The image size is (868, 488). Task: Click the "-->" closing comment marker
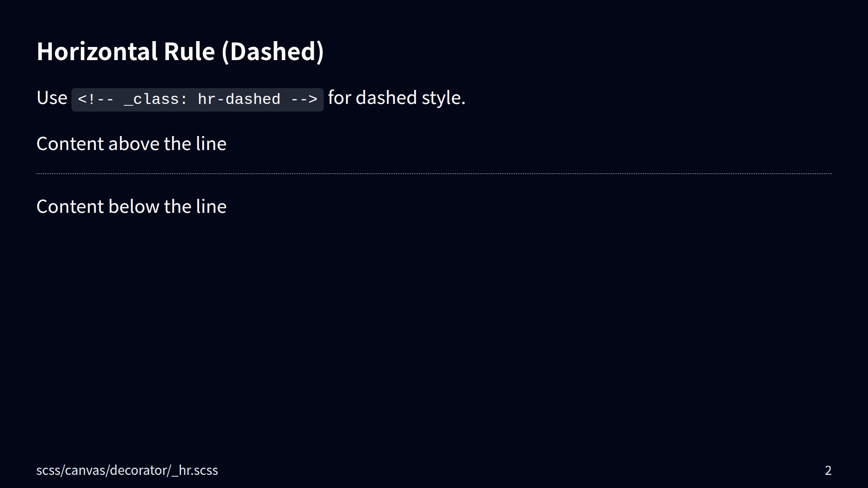(x=304, y=99)
